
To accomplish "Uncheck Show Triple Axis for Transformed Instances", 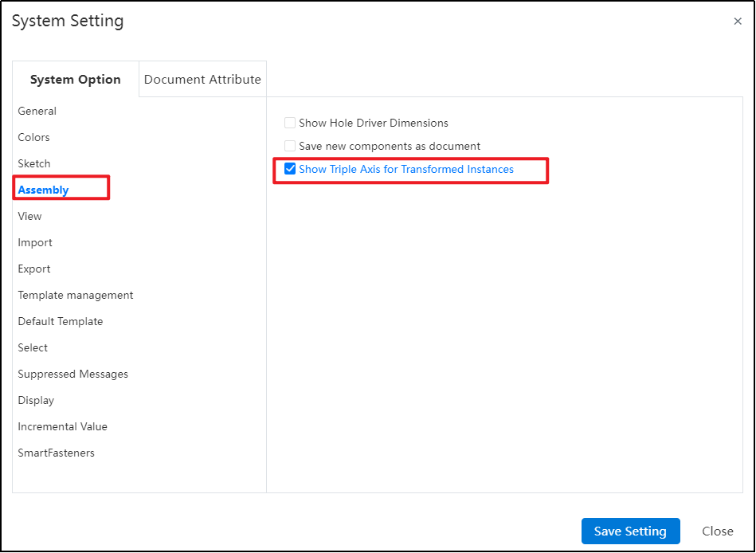I will tap(290, 169).
